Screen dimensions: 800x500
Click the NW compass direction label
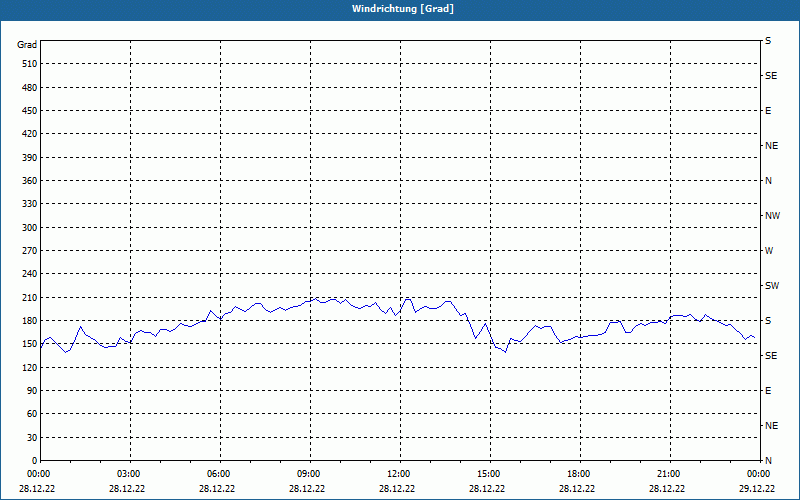click(x=772, y=216)
